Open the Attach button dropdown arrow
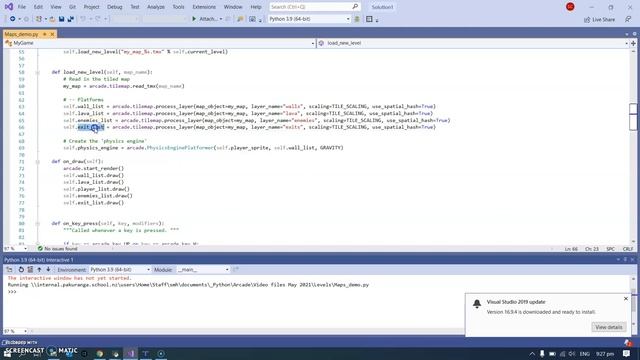 click(x=221, y=19)
